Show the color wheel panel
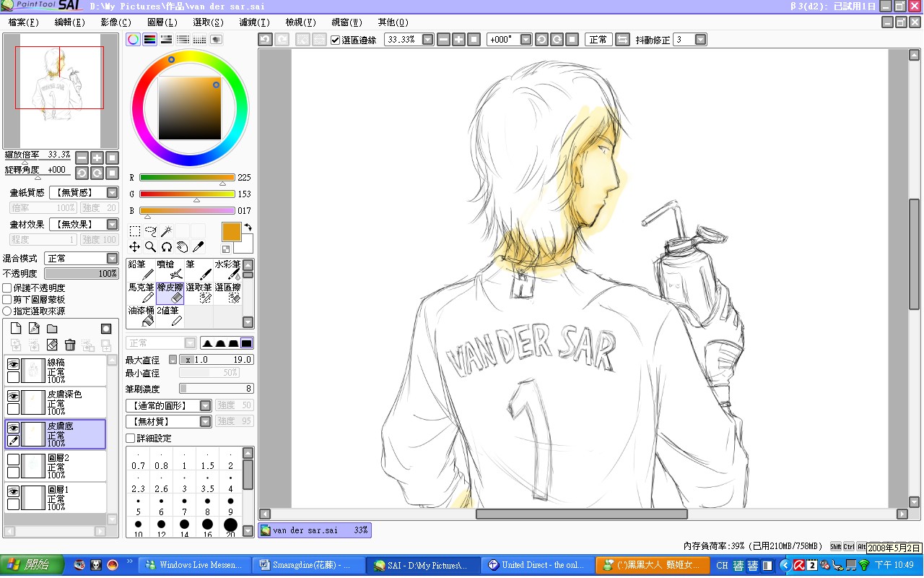 [133, 40]
